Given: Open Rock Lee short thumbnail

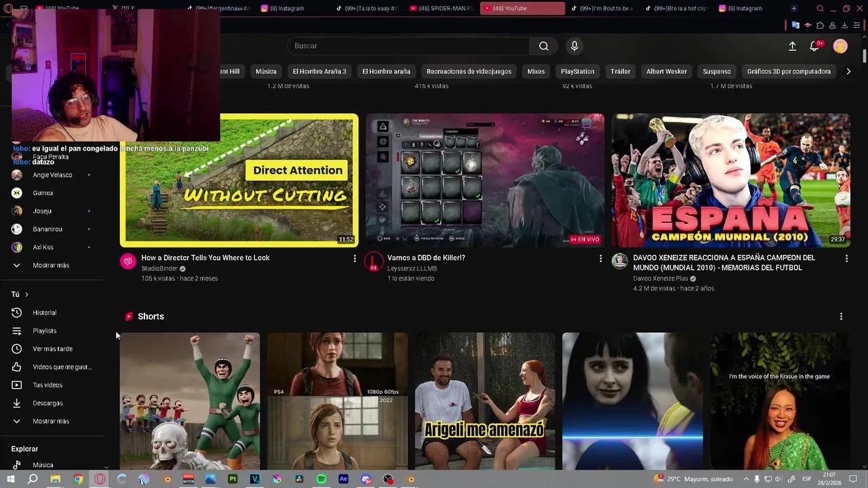Looking at the screenshot, I should click(190, 401).
